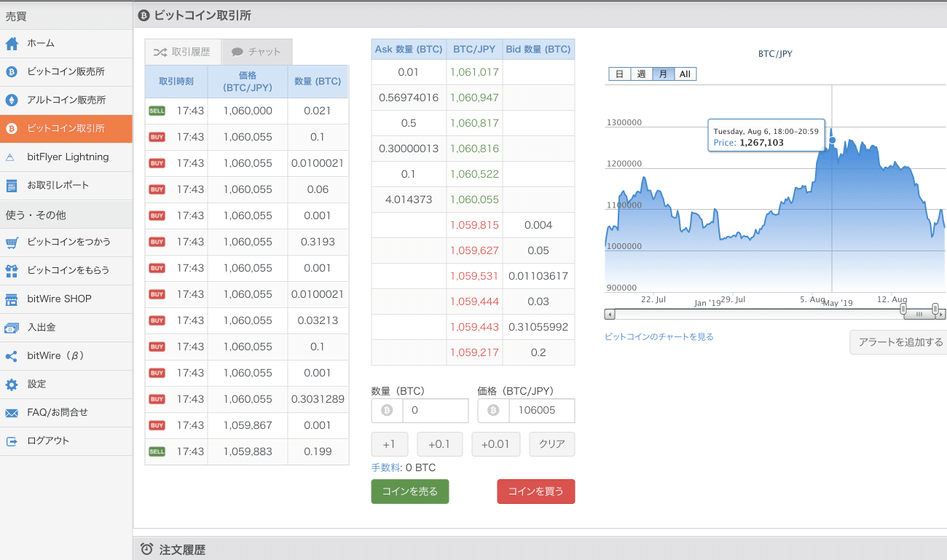Click the house icon for ホーム

(11, 44)
